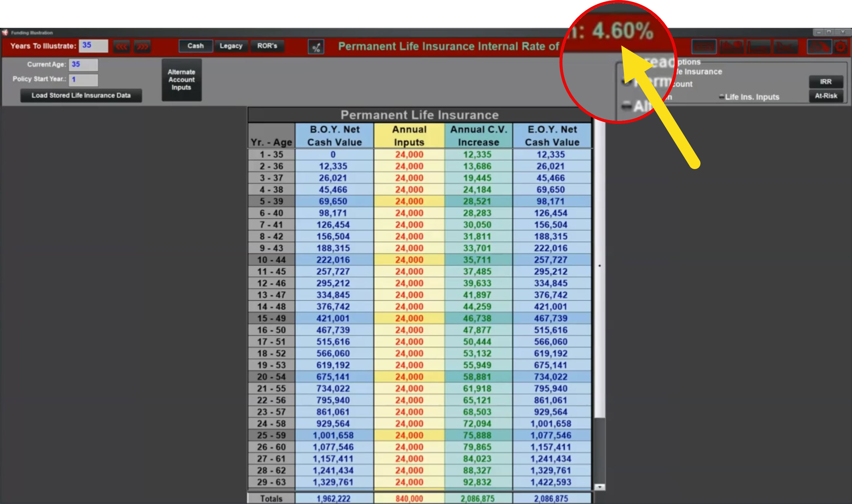Click the IRR button
852x504 pixels.
[x=826, y=82]
